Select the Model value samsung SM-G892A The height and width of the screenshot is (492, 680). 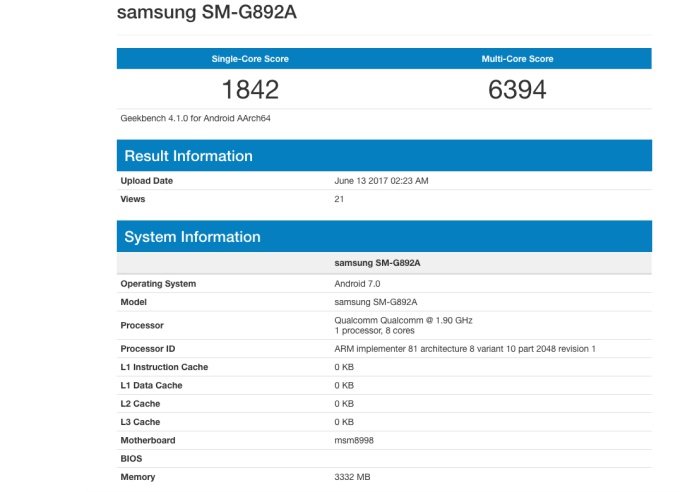click(376, 302)
